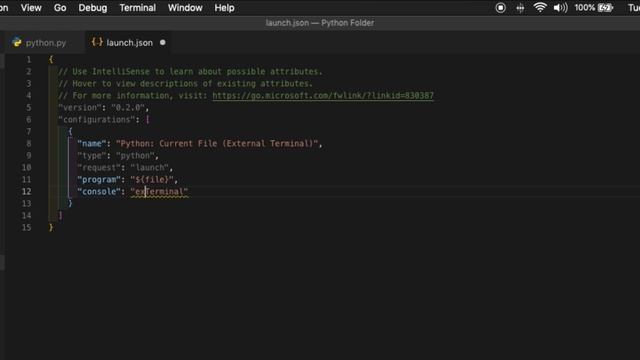This screenshot has height=360, width=640.
Task: Click the "launch" value on line 10
Action: click(x=150, y=168)
